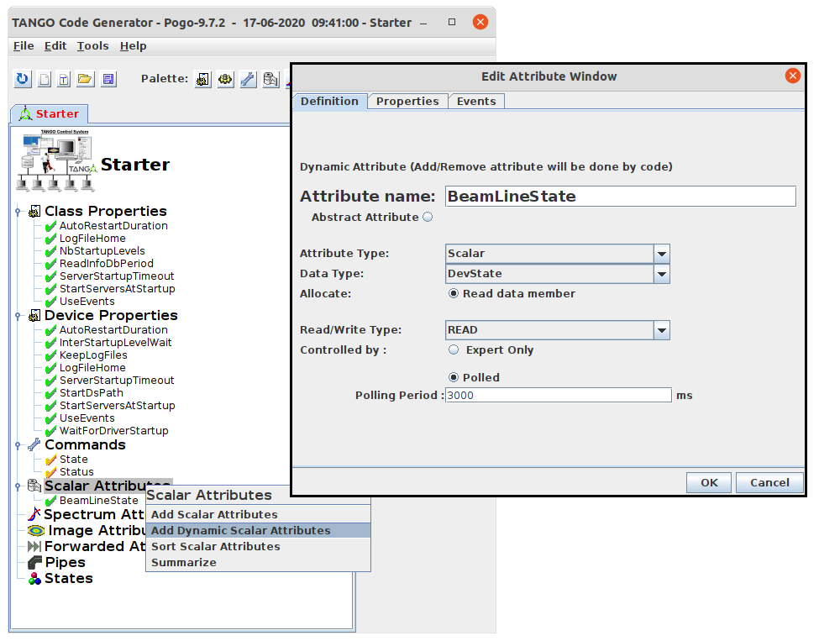840x641 pixels.
Task: Select the NbStartupLevels class property
Action: pos(102,251)
